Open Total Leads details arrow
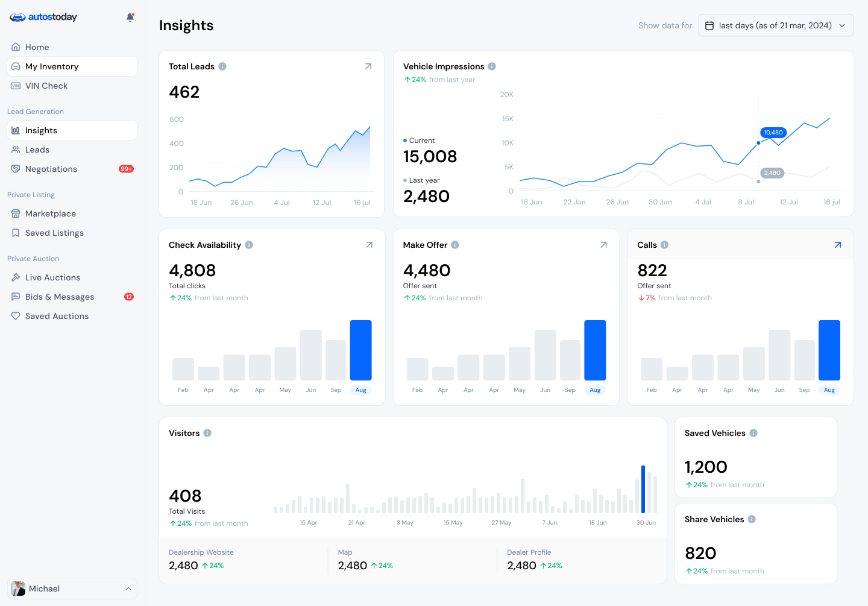868x606 pixels. tap(368, 66)
